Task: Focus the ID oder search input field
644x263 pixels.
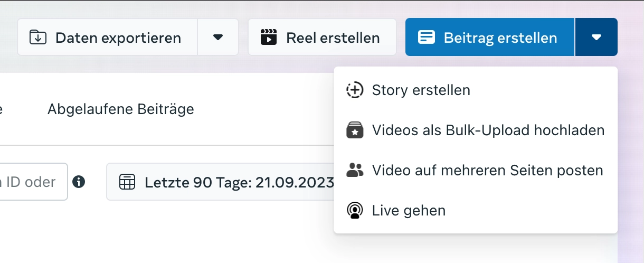Action: tap(34, 182)
